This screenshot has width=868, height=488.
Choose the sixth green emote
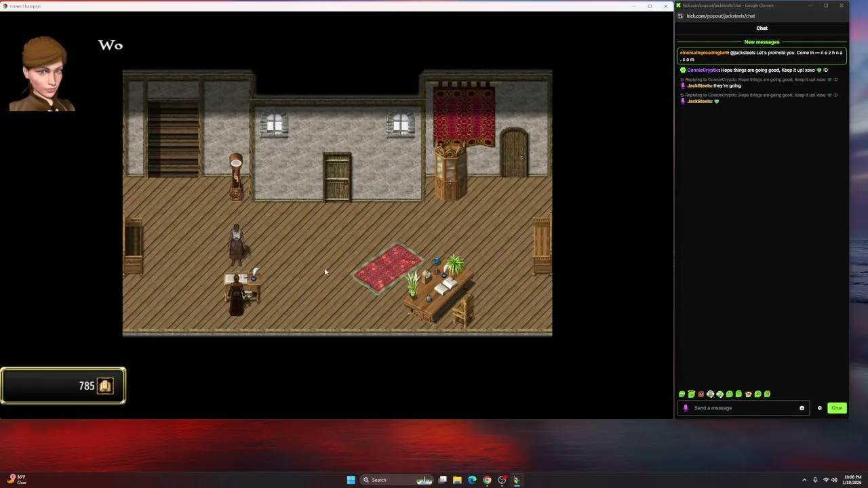coord(729,394)
